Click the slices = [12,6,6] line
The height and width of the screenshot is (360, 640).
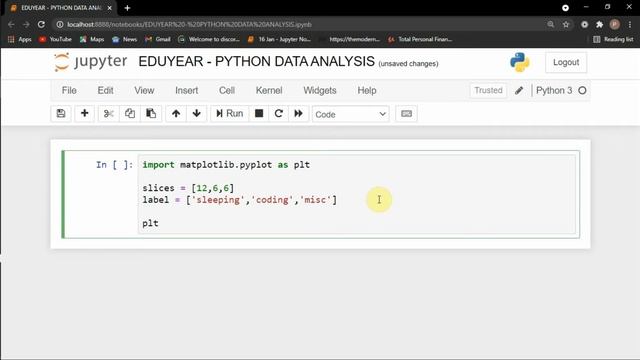[x=188, y=188]
